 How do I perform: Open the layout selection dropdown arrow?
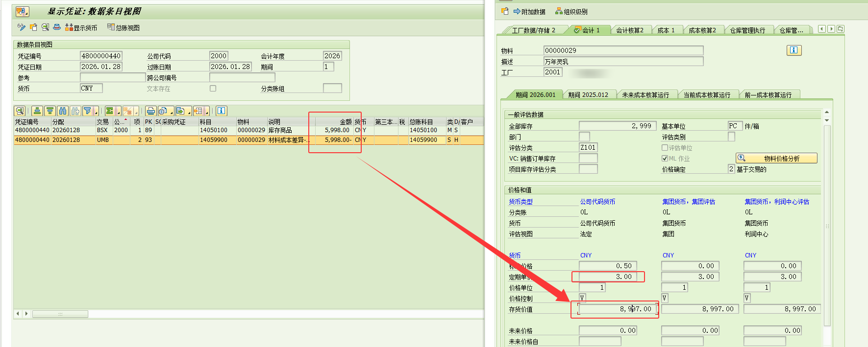click(208, 112)
